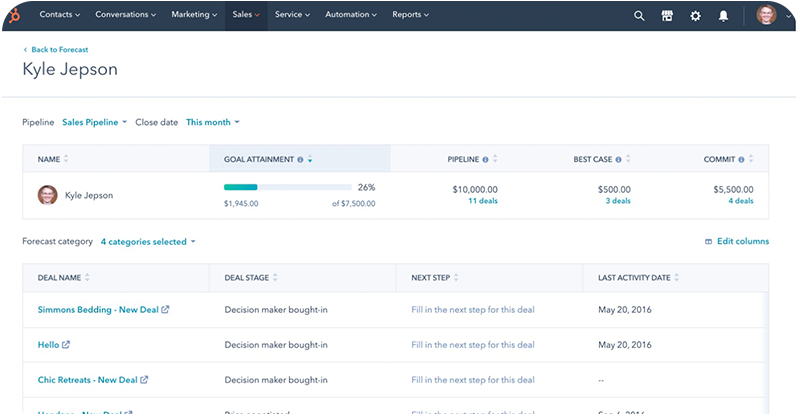Click Hello row May 20, 2016 date
800x416 pixels.
tap(625, 345)
